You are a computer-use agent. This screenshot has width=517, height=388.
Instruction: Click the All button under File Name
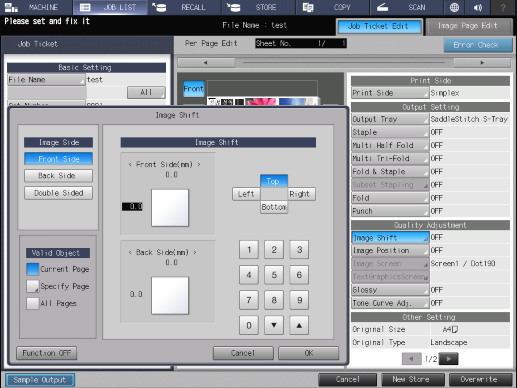coord(146,92)
